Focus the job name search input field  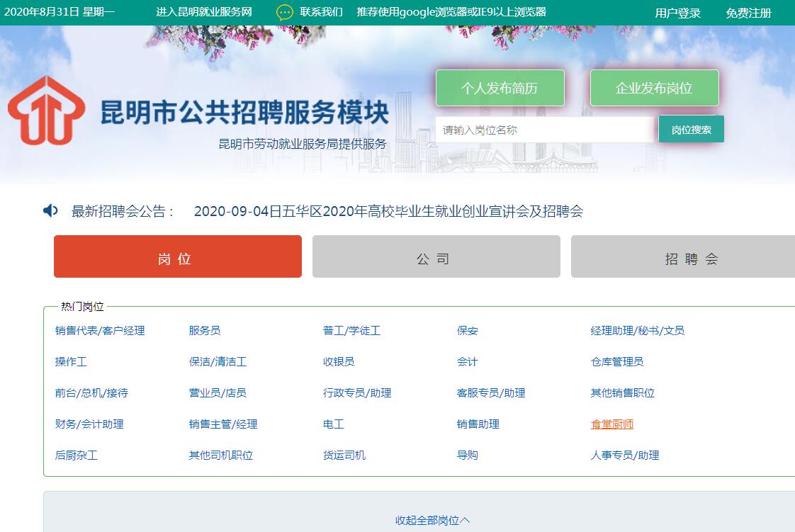(544, 130)
